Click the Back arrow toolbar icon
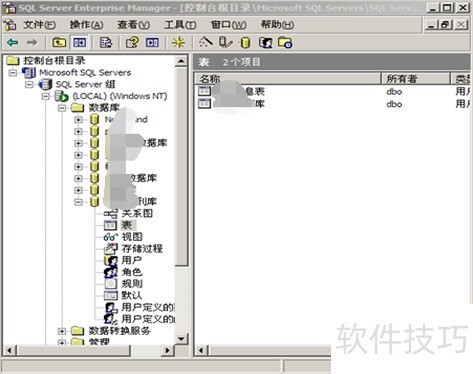The image size is (473, 374). (x=13, y=42)
